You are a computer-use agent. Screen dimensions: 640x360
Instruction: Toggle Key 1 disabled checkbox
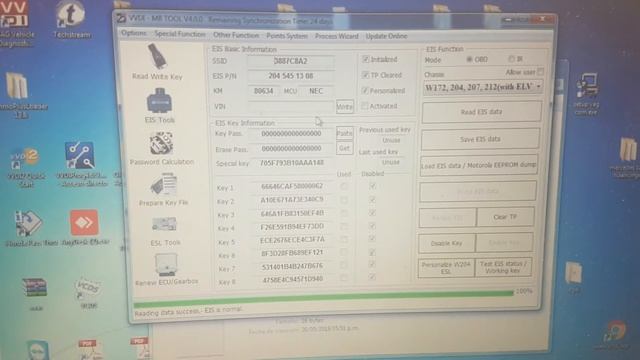tap(372, 186)
